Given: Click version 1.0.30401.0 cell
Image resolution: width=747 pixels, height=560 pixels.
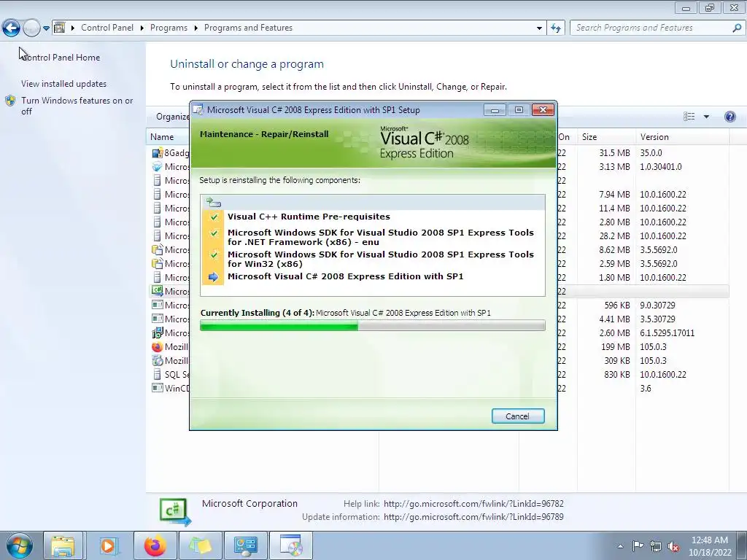Looking at the screenshot, I should point(661,167).
